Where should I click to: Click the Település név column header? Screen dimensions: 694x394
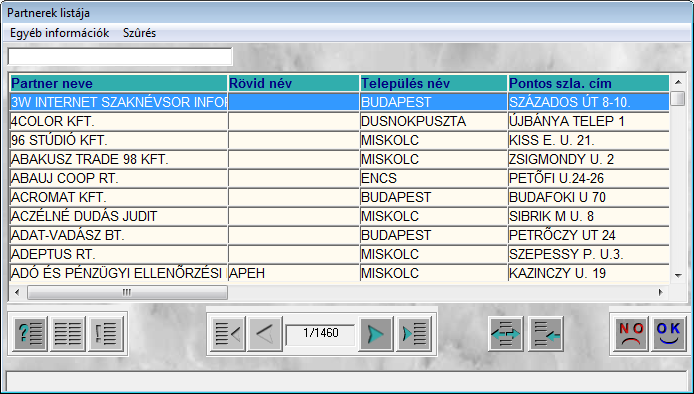click(x=434, y=83)
